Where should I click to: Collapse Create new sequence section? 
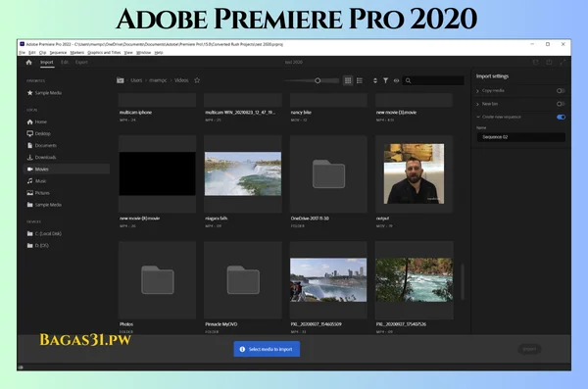[x=478, y=117]
